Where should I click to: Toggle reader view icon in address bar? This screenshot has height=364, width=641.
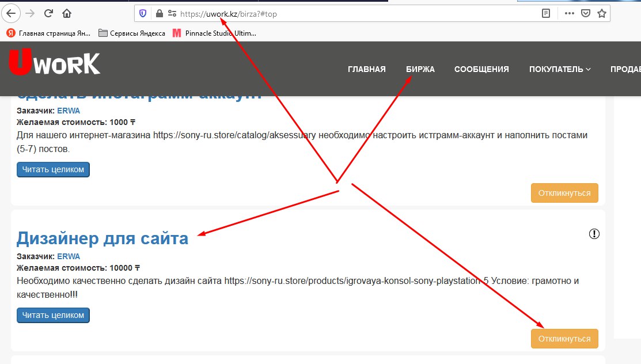546,13
